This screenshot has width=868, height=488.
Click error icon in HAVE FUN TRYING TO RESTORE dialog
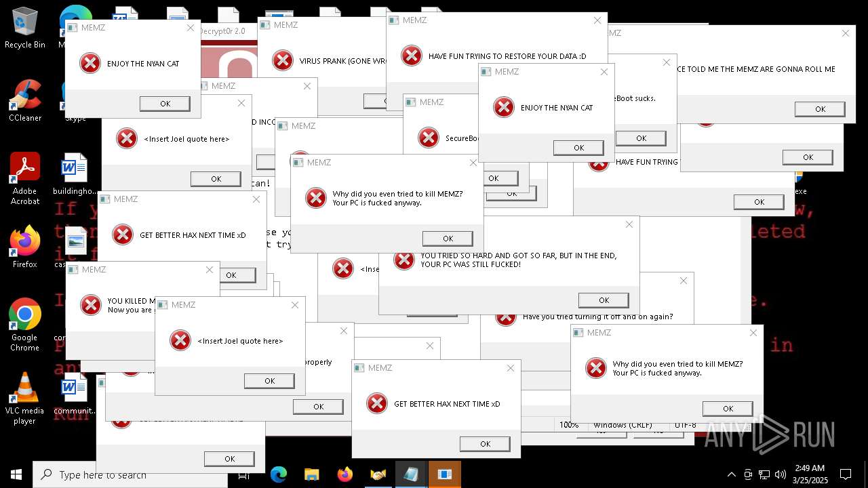tap(412, 56)
